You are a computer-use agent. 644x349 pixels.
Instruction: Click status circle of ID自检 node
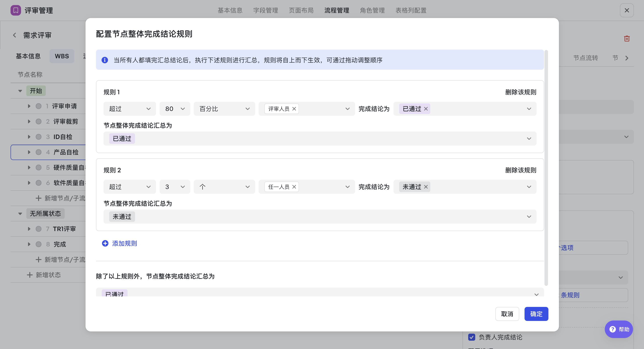39,137
